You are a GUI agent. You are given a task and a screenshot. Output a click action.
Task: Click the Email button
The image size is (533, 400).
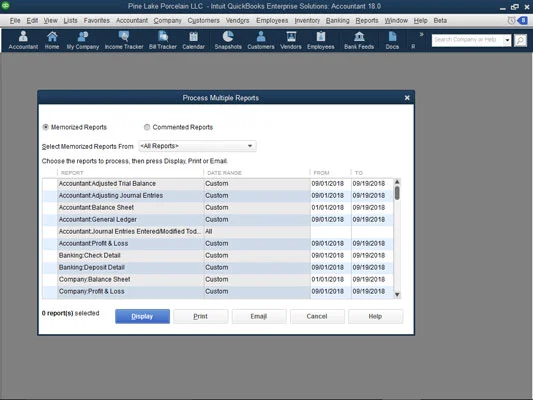pyautogui.click(x=259, y=316)
